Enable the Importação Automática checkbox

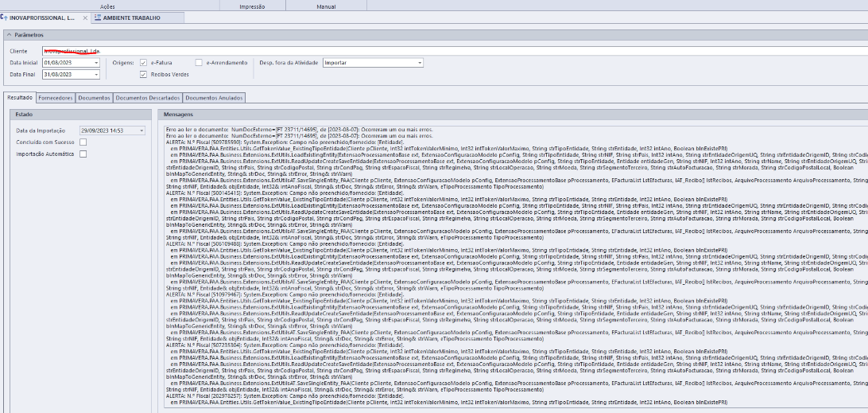(83, 154)
